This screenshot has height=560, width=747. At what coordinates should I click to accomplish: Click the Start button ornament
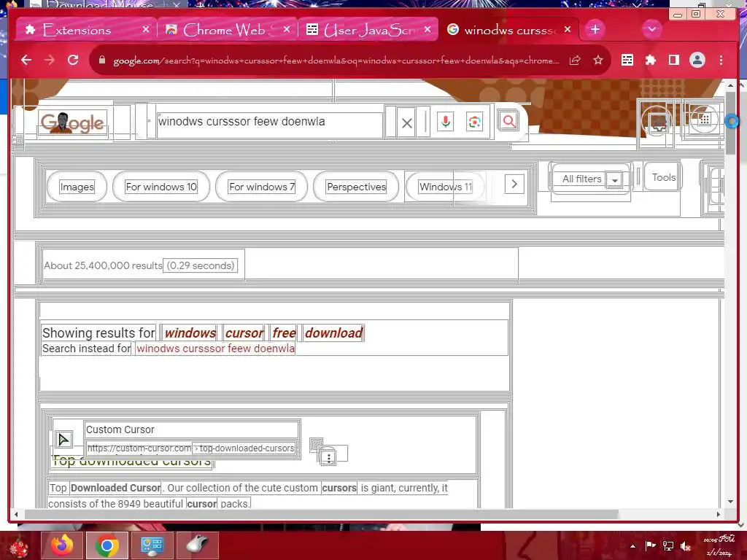click(19, 546)
